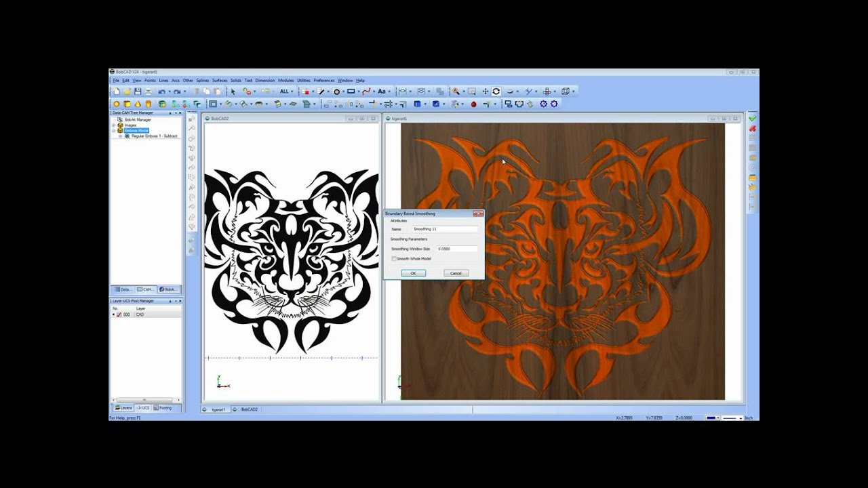Click the layer panel horizontal scrollbar

tap(146, 400)
